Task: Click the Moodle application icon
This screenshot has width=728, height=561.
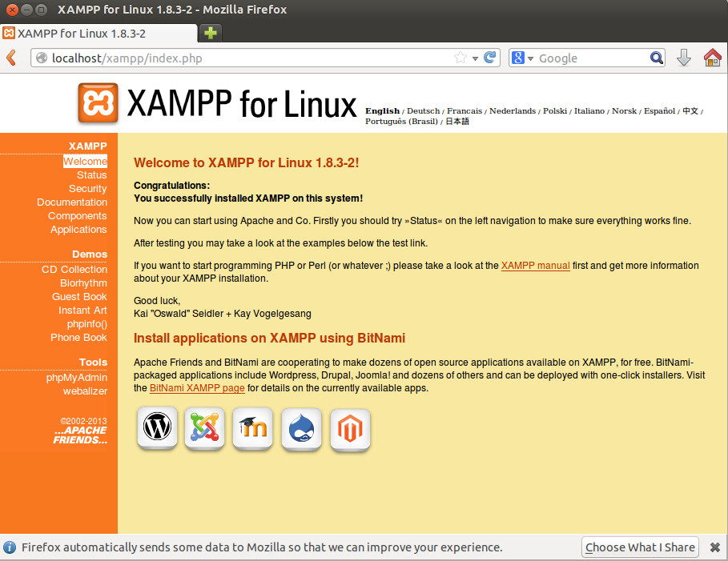Action: (252, 428)
